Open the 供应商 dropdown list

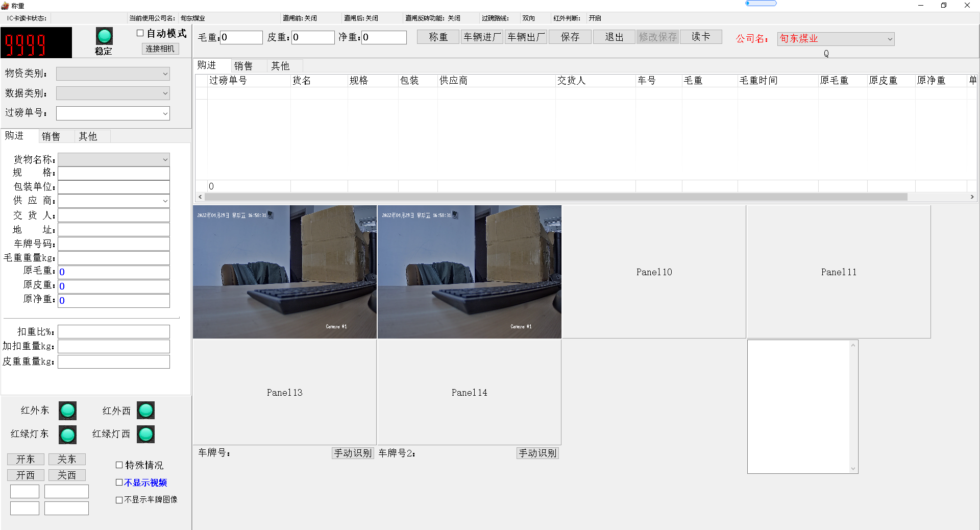point(165,201)
